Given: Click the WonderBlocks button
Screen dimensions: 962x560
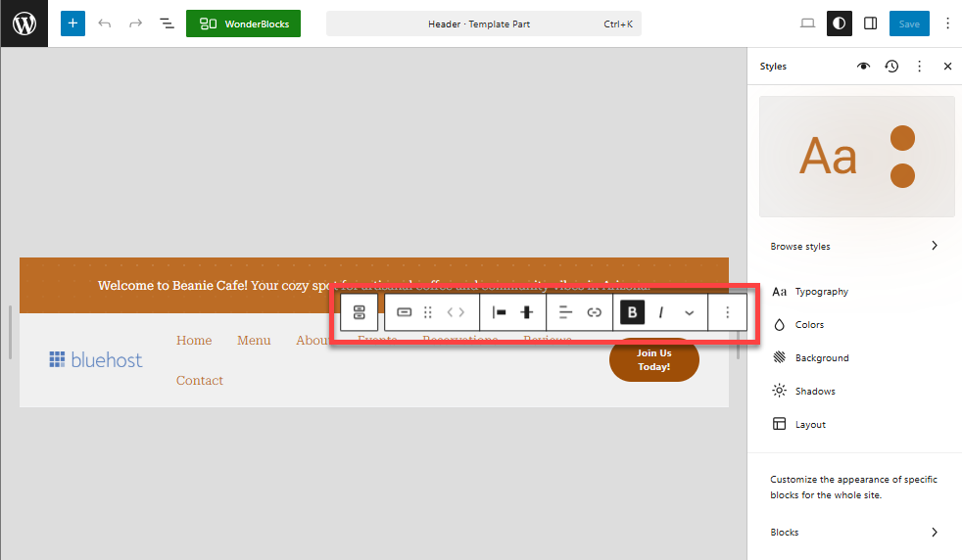Looking at the screenshot, I should pyautogui.click(x=244, y=23).
